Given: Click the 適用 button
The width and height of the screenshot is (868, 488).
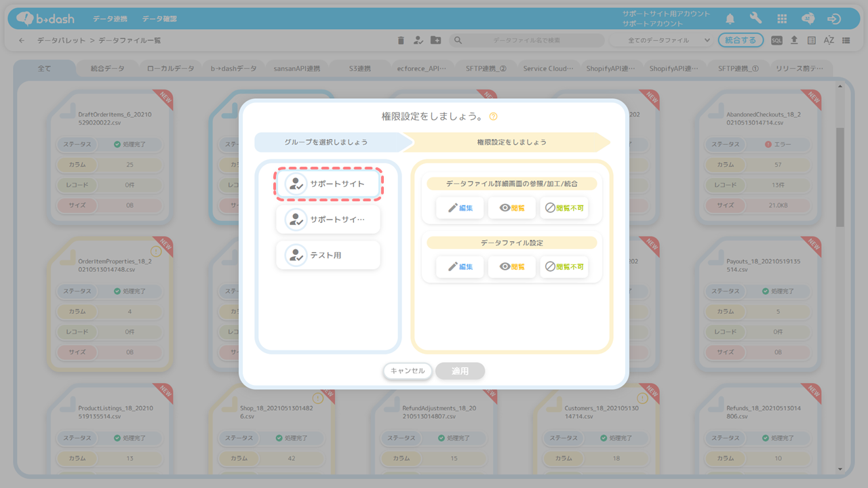Looking at the screenshot, I should pyautogui.click(x=460, y=371).
